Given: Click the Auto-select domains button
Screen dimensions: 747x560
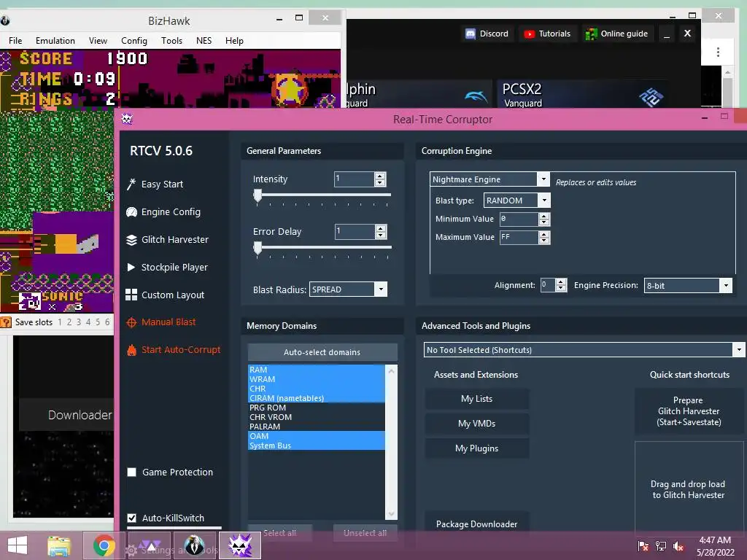Looking at the screenshot, I should pyautogui.click(x=322, y=352).
